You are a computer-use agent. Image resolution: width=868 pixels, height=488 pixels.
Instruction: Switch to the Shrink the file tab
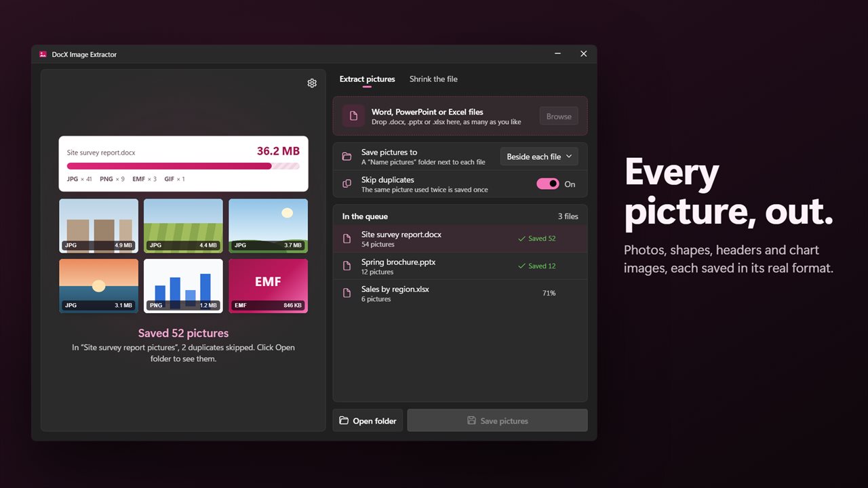click(x=433, y=79)
